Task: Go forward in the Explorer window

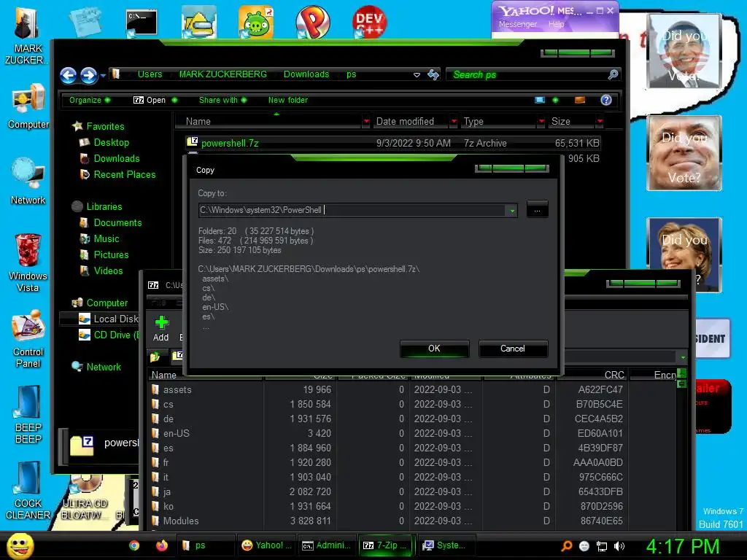Action: point(88,75)
